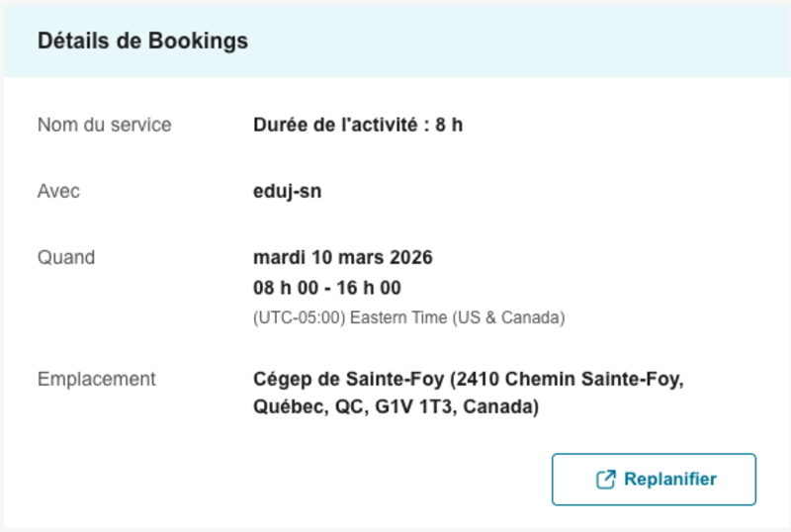This screenshot has width=791, height=532.
Task: Click the date "mardi 10 mars 2026"
Action: (x=343, y=257)
